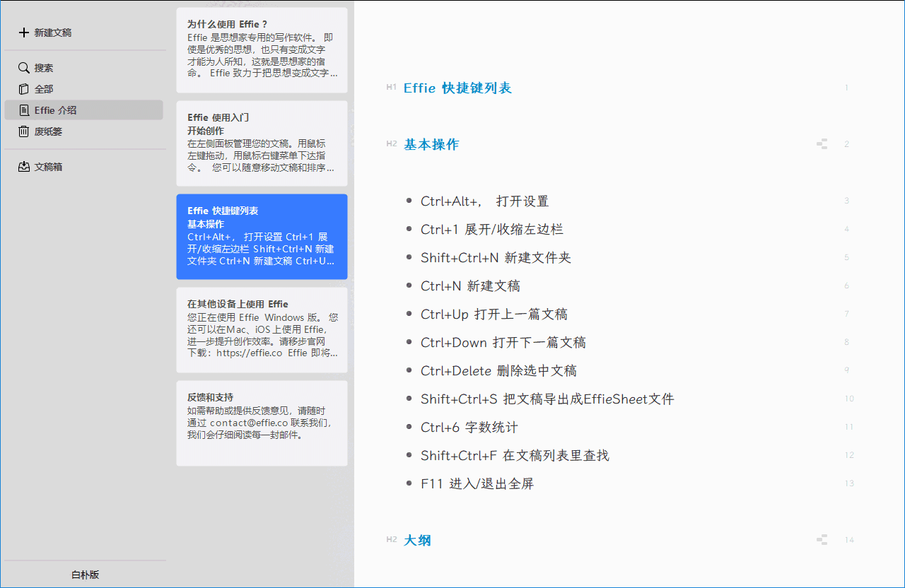Click the 白朴版 label at bottom left

pyautogui.click(x=85, y=575)
